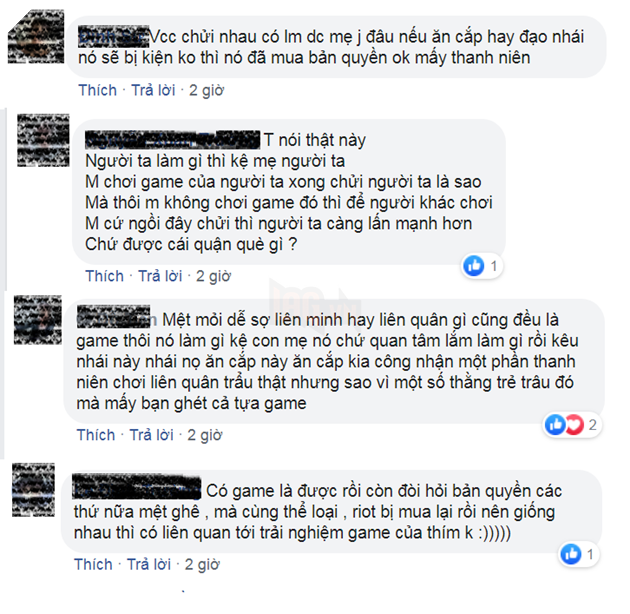This screenshot has height=614, width=630.
Task: Like the first comment via Thích
Action: pos(97,90)
